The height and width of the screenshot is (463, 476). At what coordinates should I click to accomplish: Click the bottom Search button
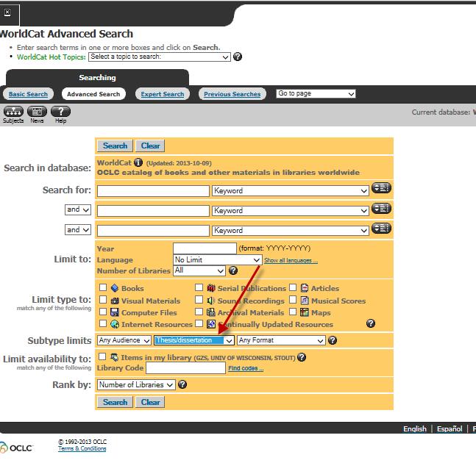click(115, 402)
